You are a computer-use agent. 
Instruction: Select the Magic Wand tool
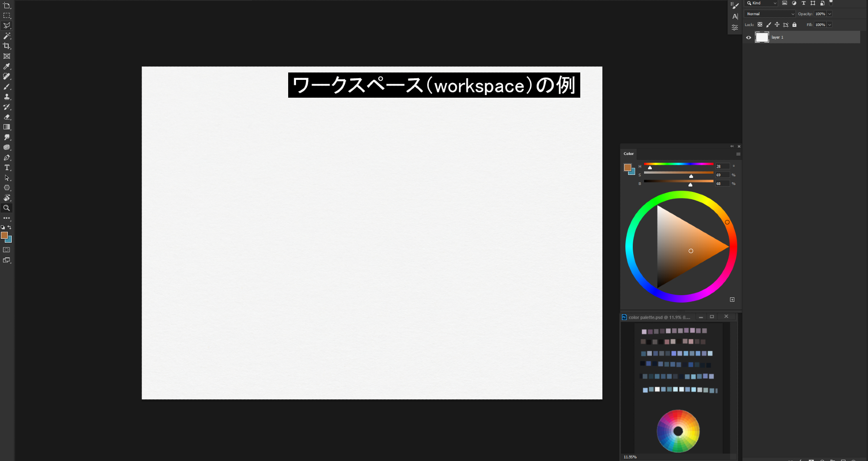pos(7,36)
